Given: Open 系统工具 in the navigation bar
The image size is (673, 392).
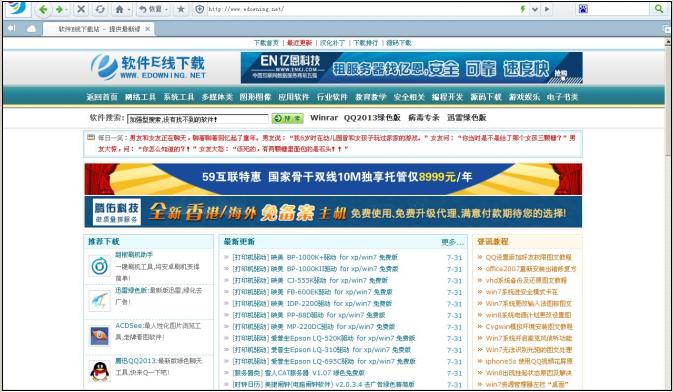Looking at the screenshot, I should [179, 97].
